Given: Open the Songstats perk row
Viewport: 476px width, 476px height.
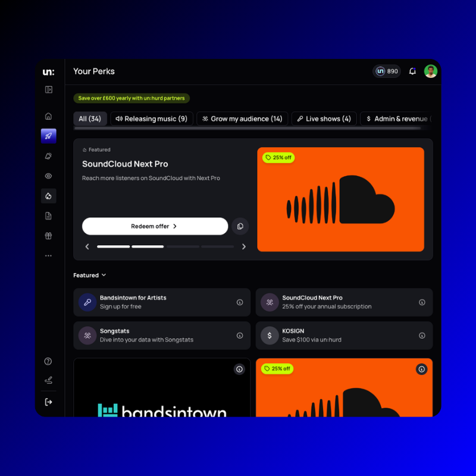Looking at the screenshot, I should tap(162, 336).
